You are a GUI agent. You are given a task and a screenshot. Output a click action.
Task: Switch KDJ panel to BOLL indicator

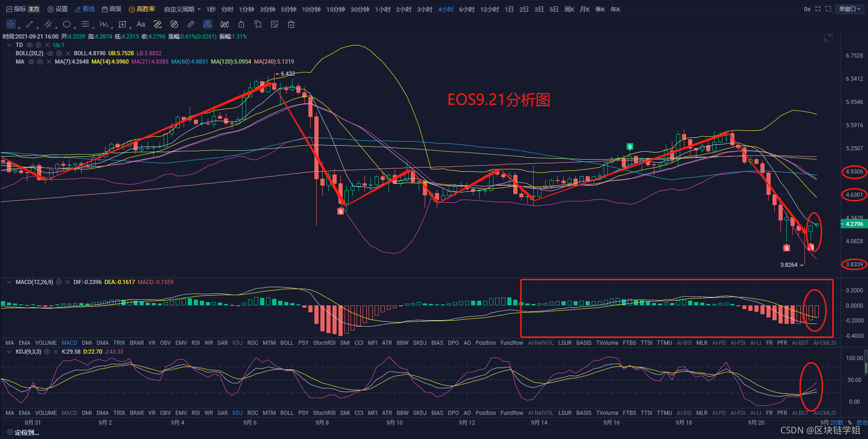point(287,413)
